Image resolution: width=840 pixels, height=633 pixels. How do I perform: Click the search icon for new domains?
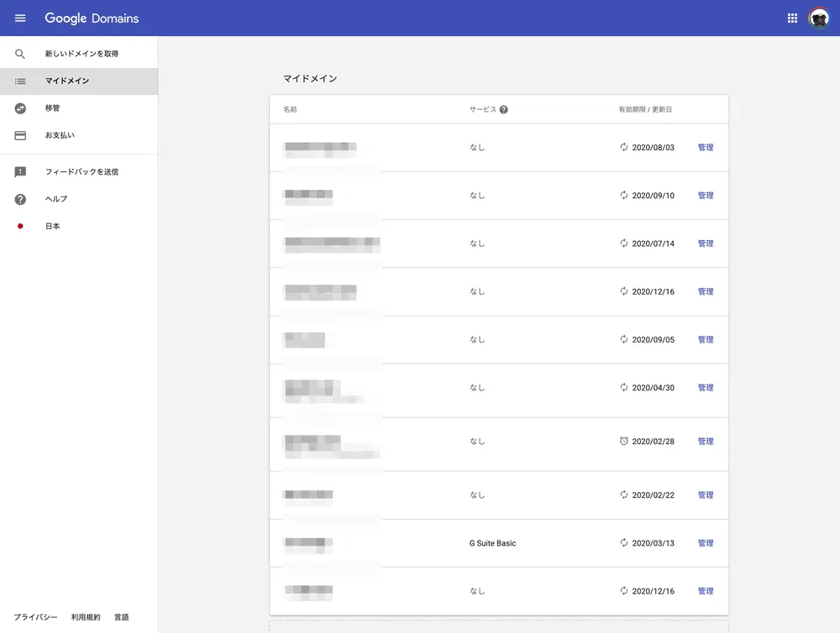pyautogui.click(x=20, y=54)
